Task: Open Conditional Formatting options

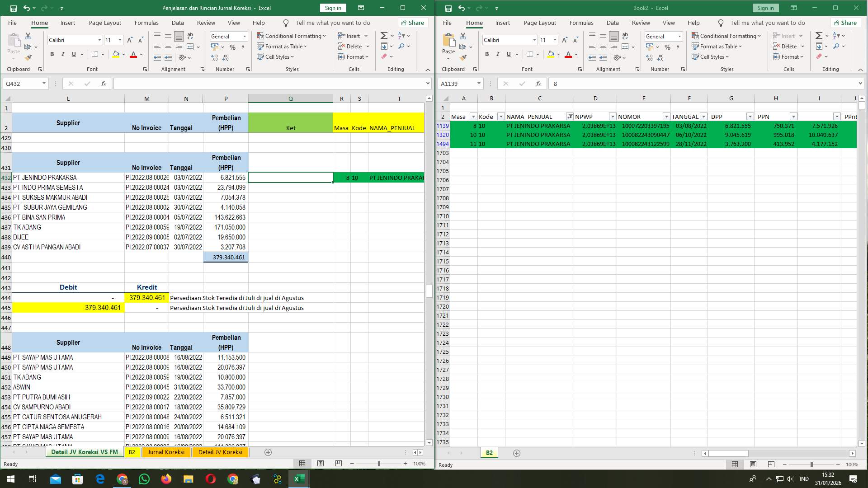Action: pyautogui.click(x=292, y=36)
